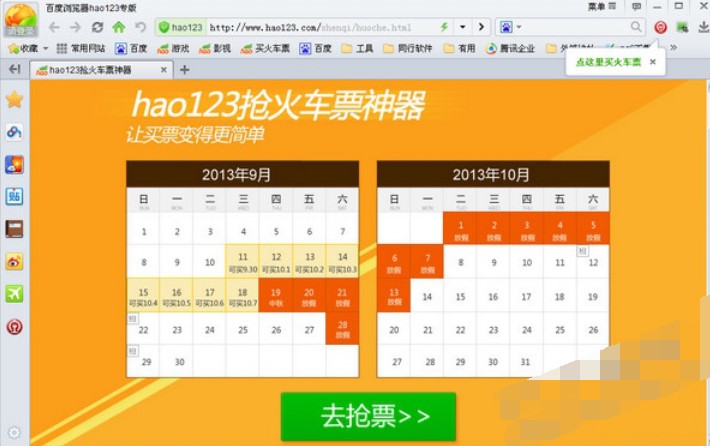The image size is (710, 446).
Task: Open the green airplane sidebar icon
Action: [14, 294]
